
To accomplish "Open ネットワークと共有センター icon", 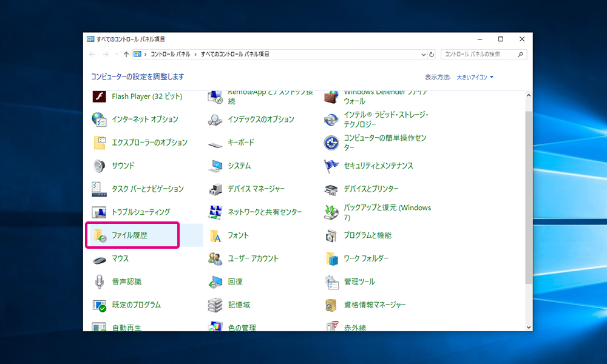I will click(215, 212).
